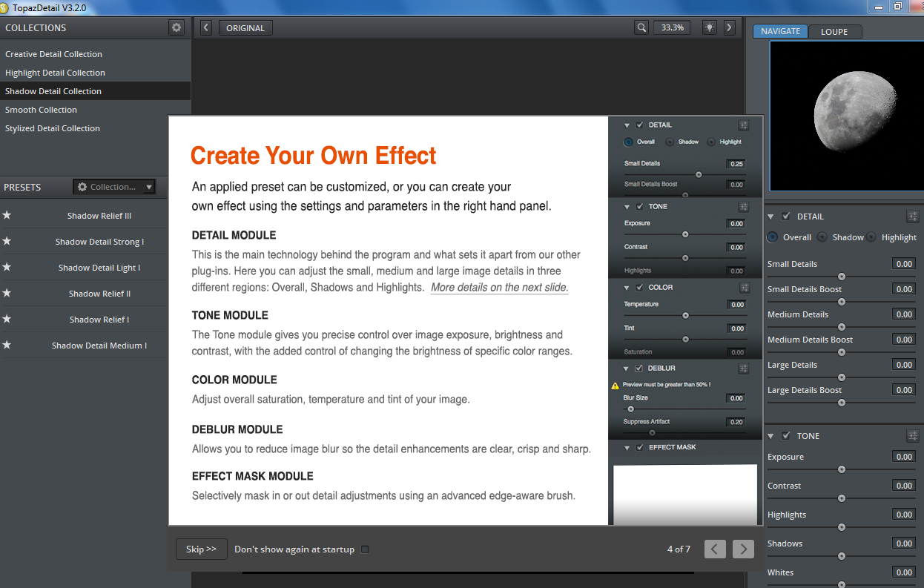Apply Shadow Relief III preset
This screenshot has height=588, width=924.
pos(99,216)
